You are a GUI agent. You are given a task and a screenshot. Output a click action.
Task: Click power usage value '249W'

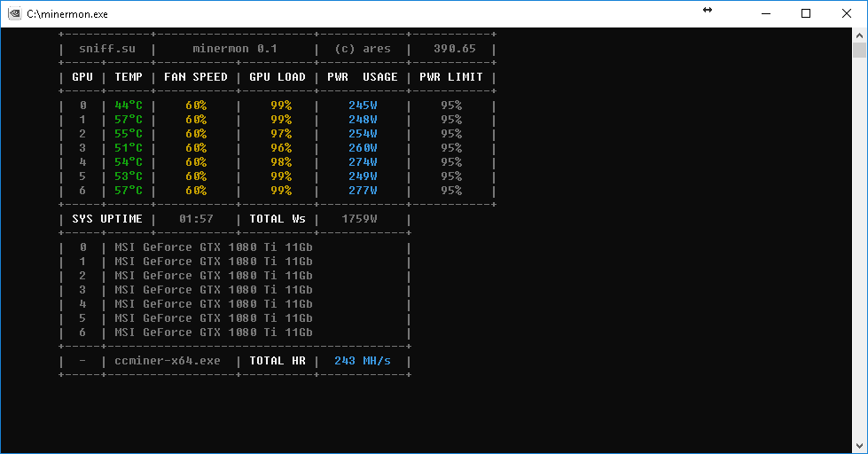click(363, 176)
